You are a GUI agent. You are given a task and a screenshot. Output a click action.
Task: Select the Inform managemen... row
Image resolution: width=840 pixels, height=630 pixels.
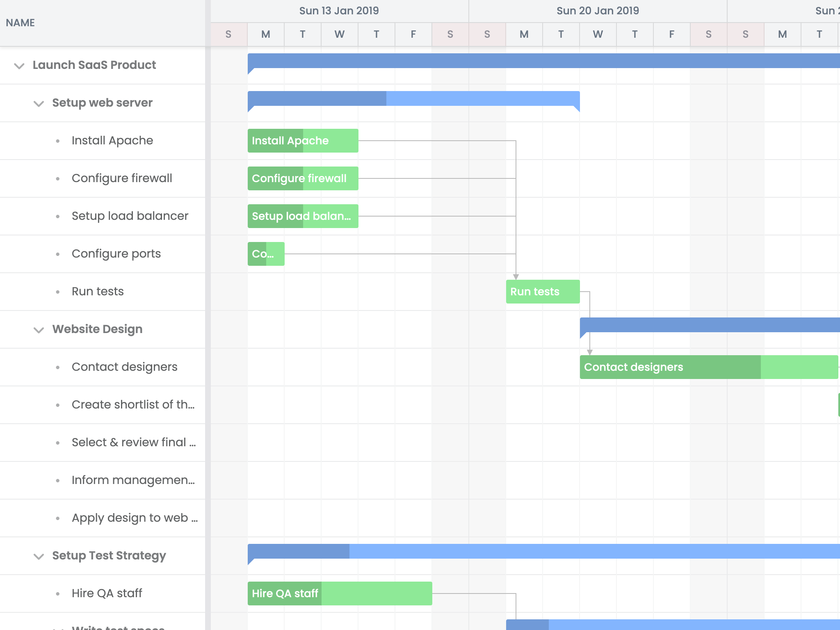point(103,480)
